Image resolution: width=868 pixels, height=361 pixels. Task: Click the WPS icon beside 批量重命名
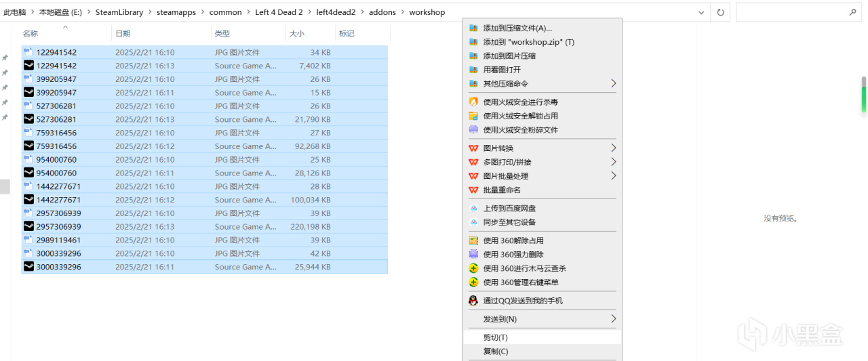point(473,190)
